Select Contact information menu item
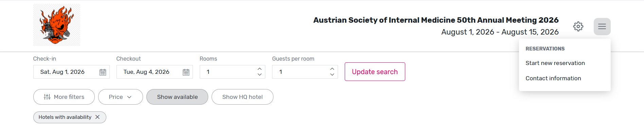Viewport: 644px width, 128px height. 553,78
